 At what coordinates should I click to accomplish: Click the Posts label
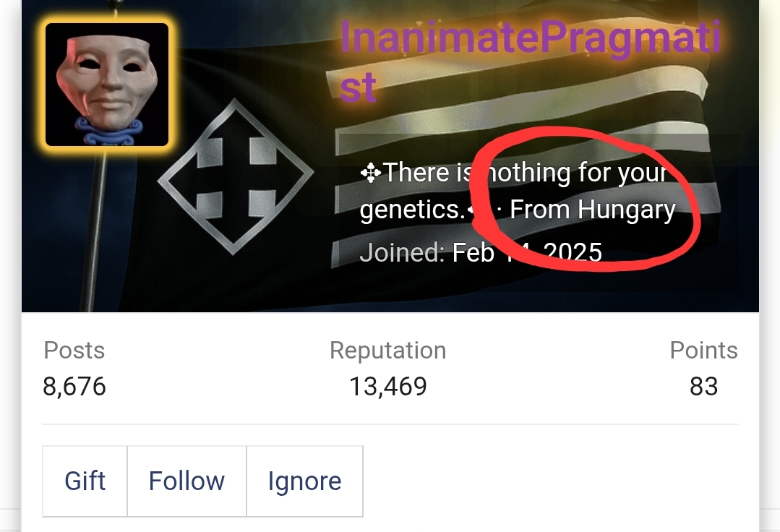[74, 350]
